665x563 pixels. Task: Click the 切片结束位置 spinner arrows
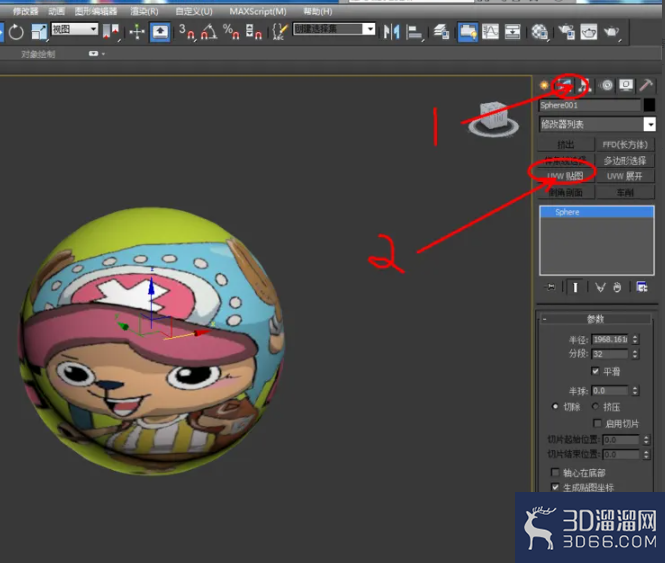click(x=646, y=454)
